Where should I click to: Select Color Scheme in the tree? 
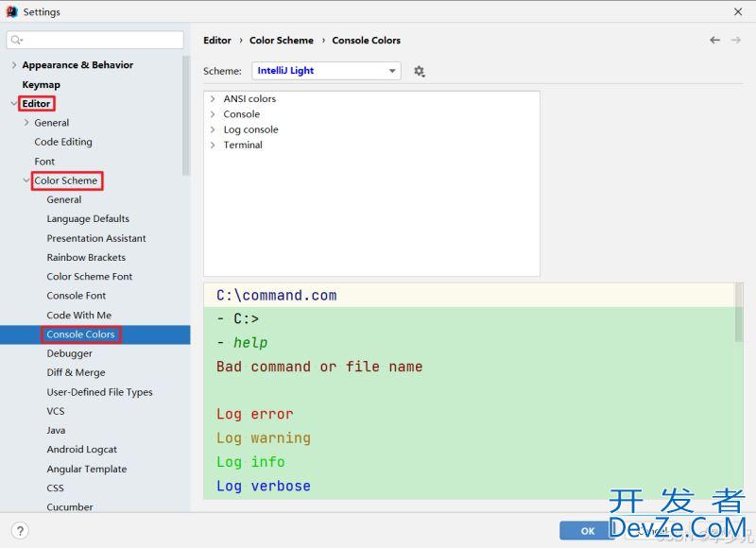[66, 180]
